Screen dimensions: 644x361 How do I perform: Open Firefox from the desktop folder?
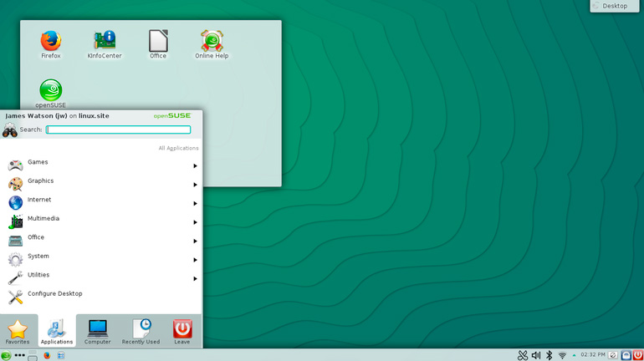[x=51, y=41]
